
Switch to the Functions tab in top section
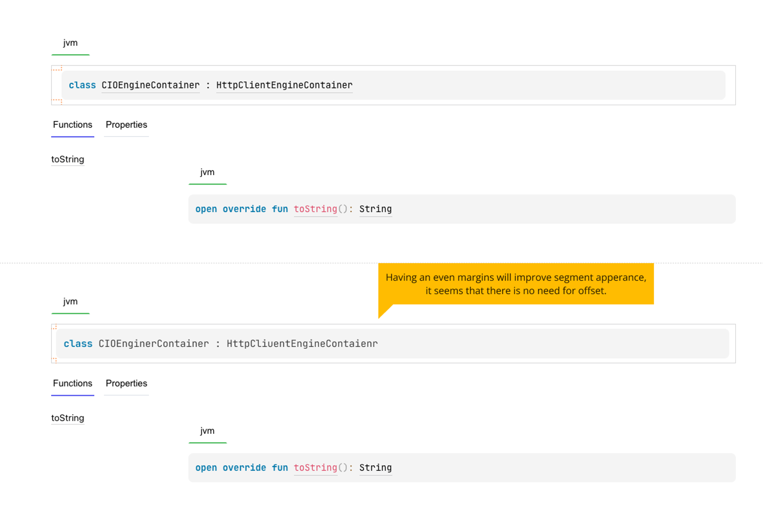click(72, 125)
